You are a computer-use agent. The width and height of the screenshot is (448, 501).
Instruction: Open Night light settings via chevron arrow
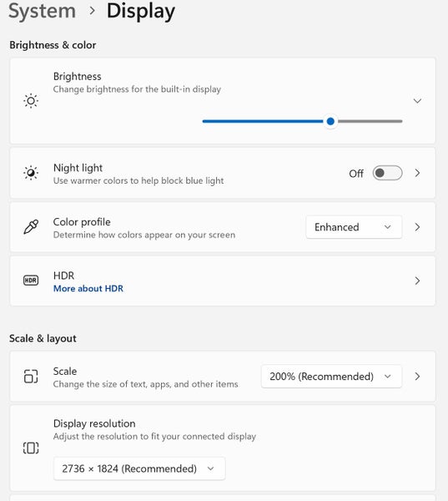(417, 173)
